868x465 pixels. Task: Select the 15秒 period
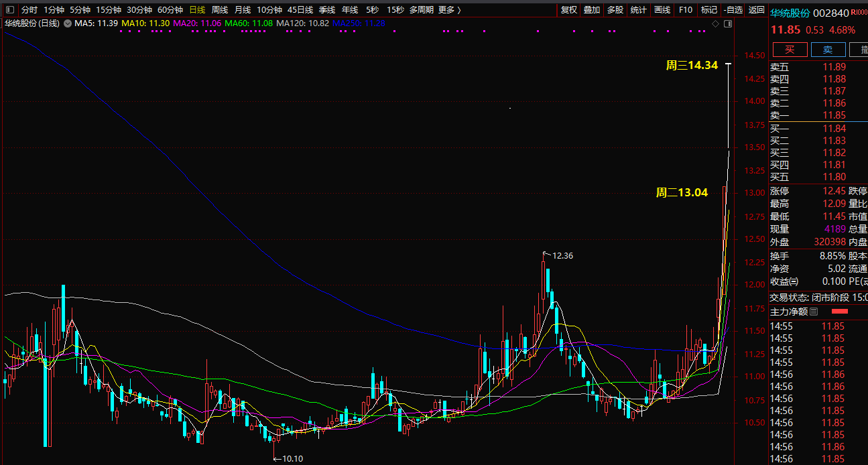(395, 10)
